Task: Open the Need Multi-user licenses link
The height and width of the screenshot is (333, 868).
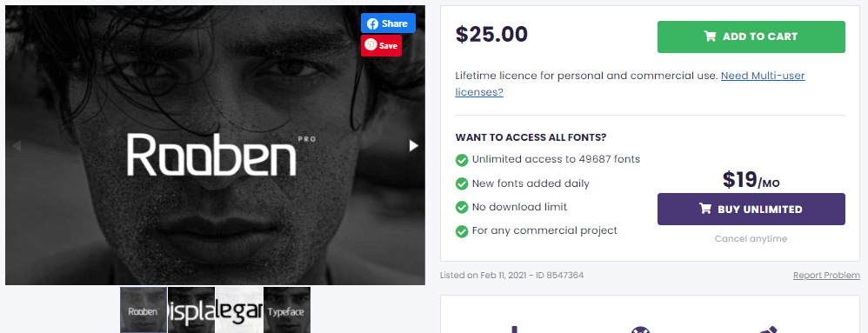Action: 630,83
